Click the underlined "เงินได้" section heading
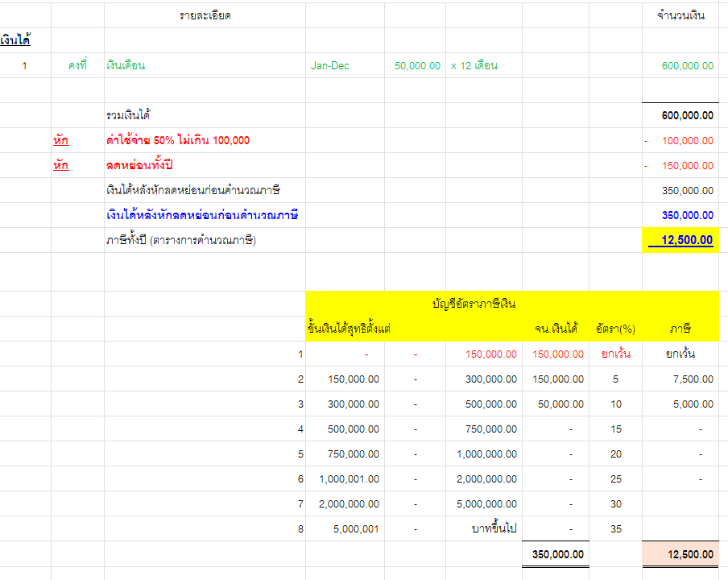The width and height of the screenshot is (728, 580). click(16, 40)
